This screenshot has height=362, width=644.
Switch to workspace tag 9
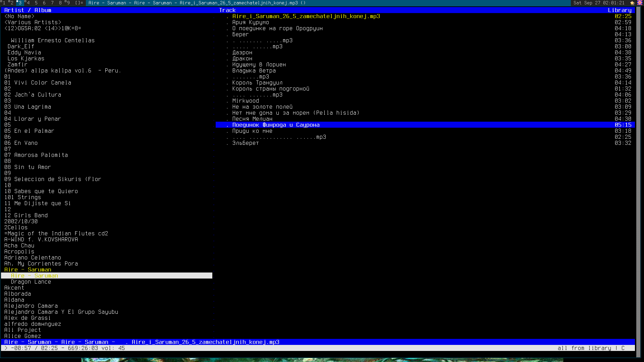tap(68, 3)
